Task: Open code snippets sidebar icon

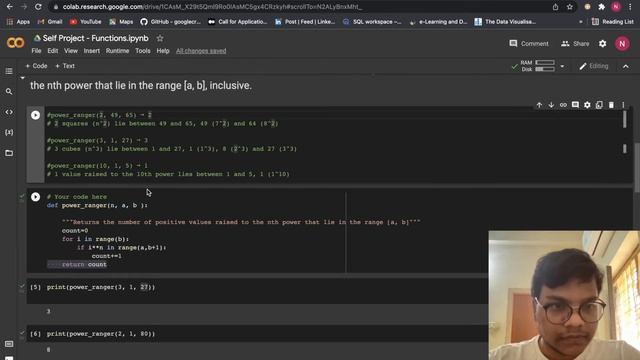Action: pyautogui.click(x=9, y=112)
